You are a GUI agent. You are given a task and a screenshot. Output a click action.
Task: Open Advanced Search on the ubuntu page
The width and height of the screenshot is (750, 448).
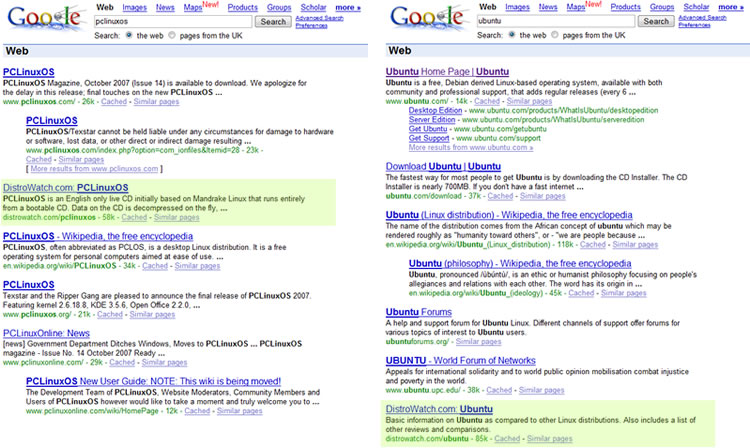click(703, 17)
